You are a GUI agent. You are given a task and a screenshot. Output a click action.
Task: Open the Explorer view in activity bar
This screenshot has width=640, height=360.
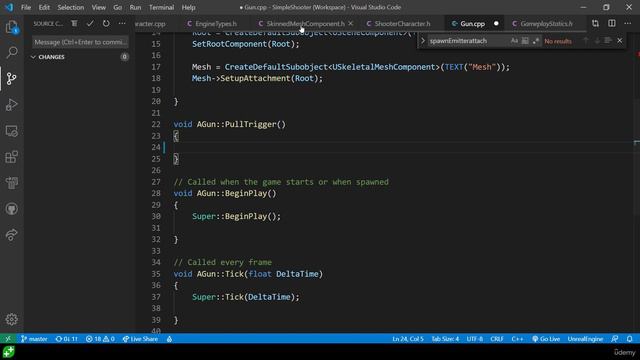coord(11,27)
